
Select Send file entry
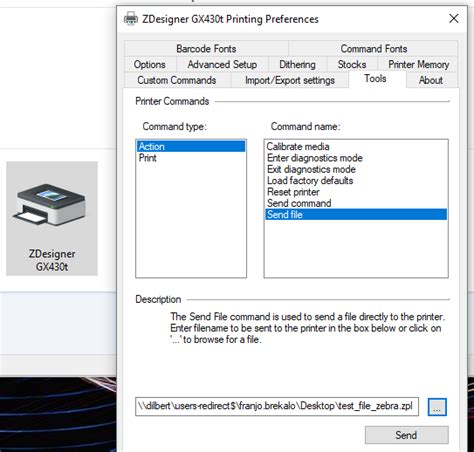coord(356,214)
